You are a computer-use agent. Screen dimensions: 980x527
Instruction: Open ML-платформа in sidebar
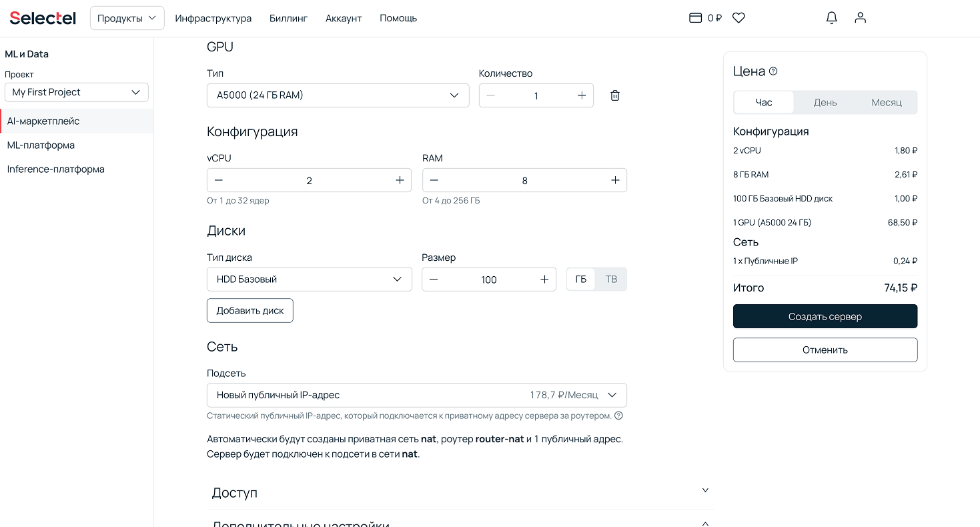[41, 145]
